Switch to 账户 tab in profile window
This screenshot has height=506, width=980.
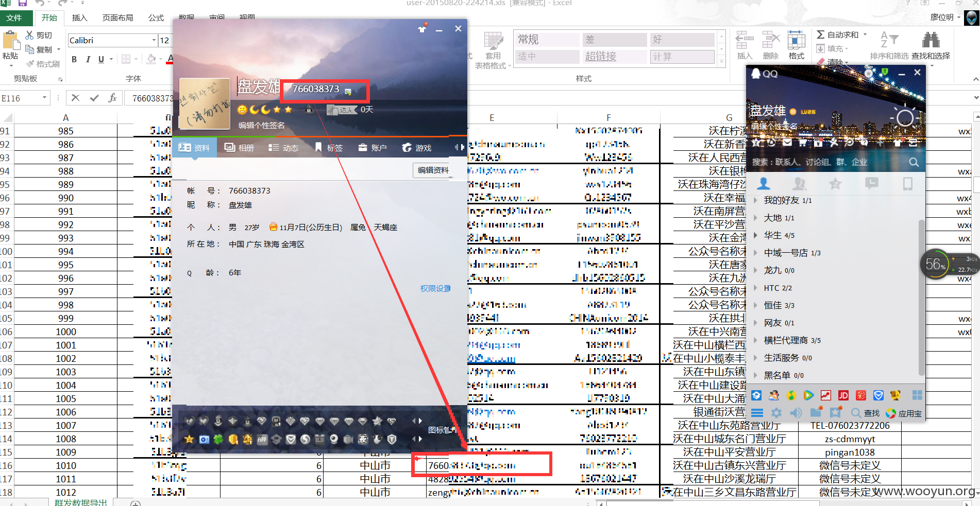click(x=373, y=148)
